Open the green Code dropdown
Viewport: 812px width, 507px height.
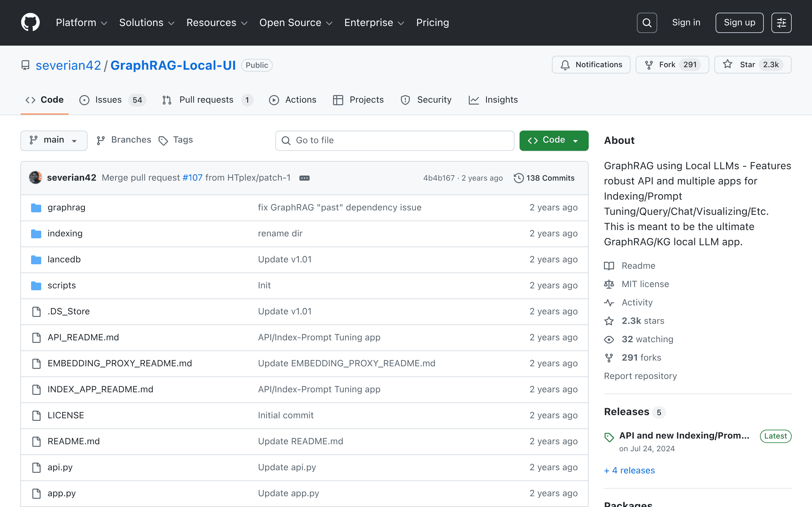coord(553,140)
